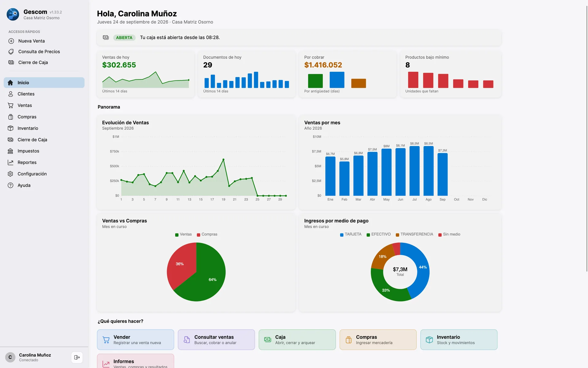Click the Productos bajo mínimo card

450,74
